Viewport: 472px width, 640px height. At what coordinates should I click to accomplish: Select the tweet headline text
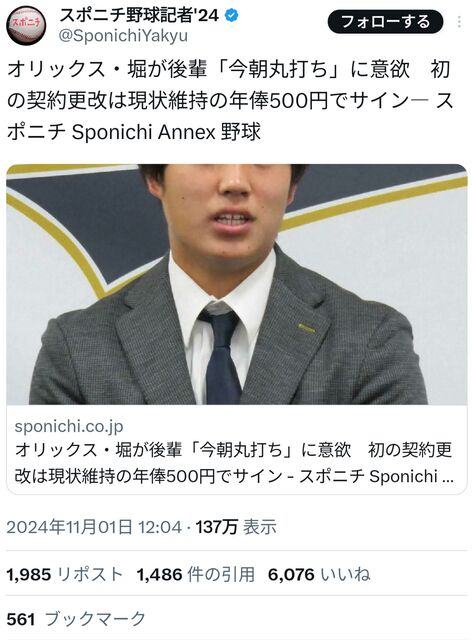[231, 100]
